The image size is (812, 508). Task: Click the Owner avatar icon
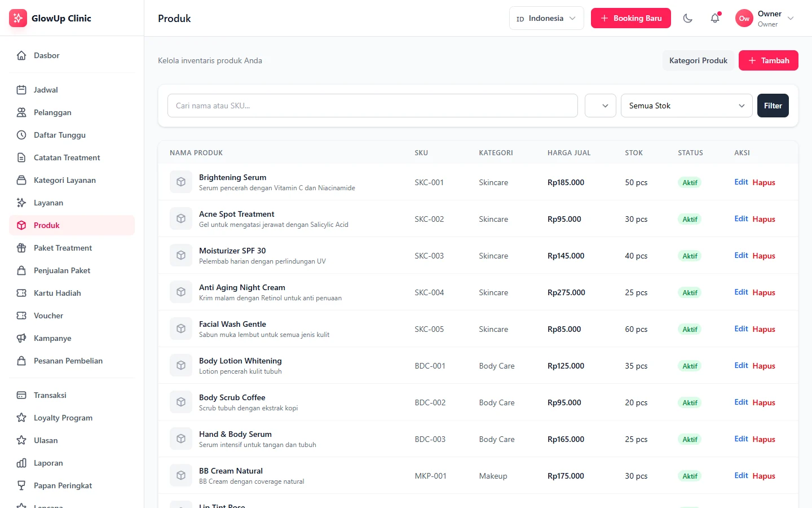[744, 18]
